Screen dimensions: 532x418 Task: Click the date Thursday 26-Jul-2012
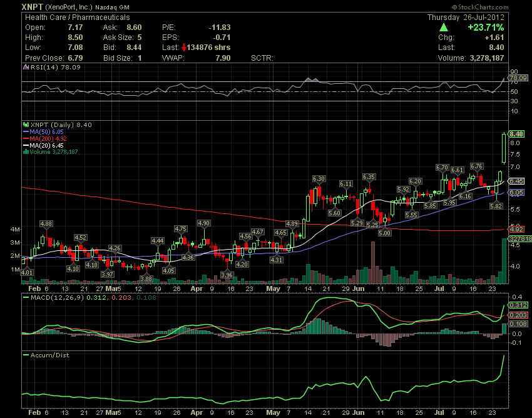pos(466,18)
